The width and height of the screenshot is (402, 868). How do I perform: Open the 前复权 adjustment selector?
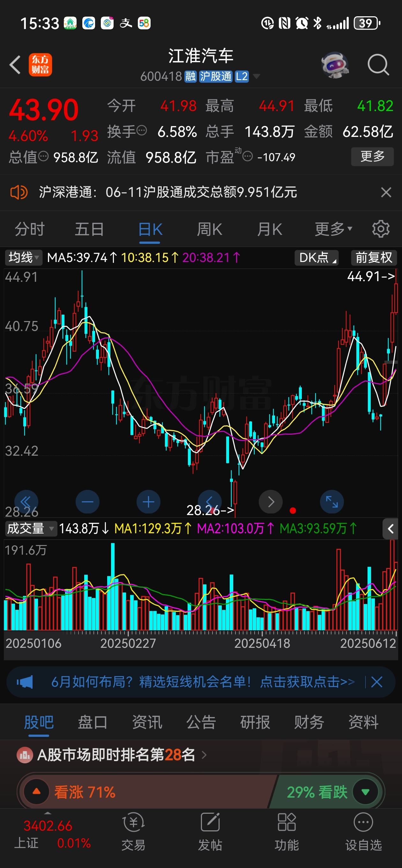pyautogui.click(x=374, y=258)
